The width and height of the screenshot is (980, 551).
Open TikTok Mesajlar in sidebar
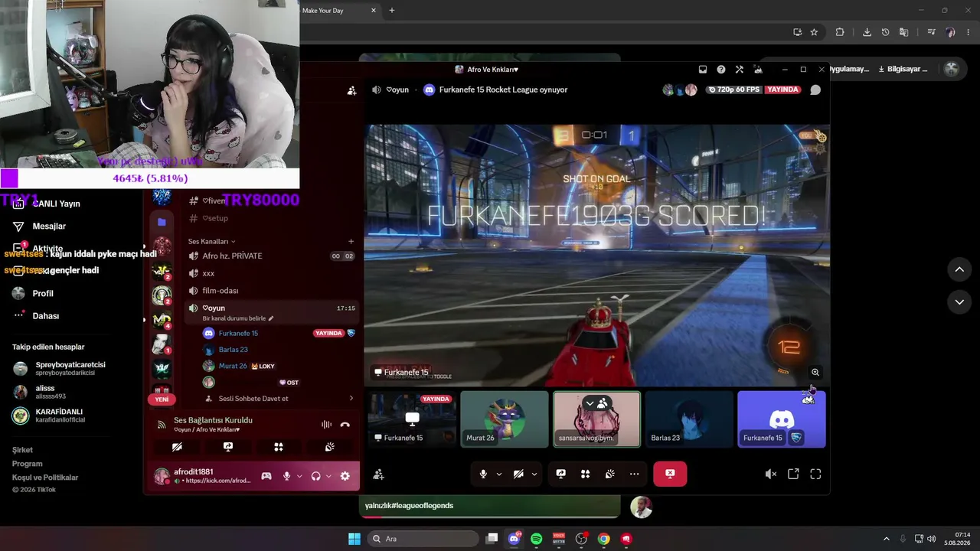pos(49,227)
